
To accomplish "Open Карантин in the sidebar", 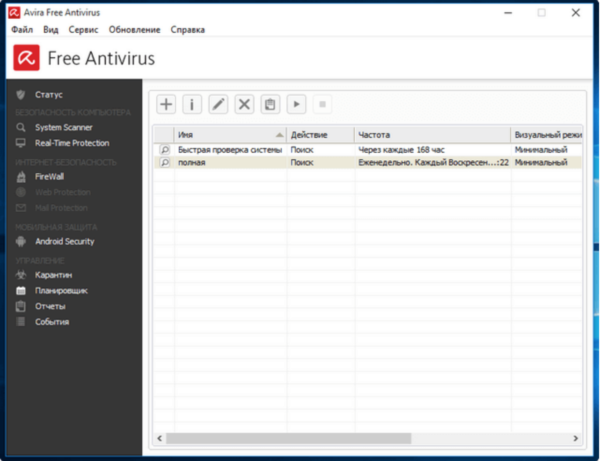I will [x=54, y=275].
